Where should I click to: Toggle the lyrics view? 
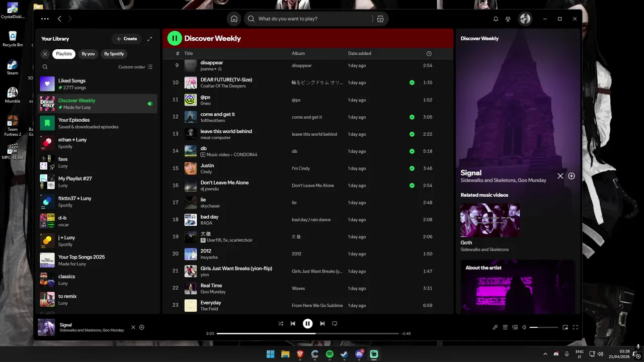pos(495,327)
